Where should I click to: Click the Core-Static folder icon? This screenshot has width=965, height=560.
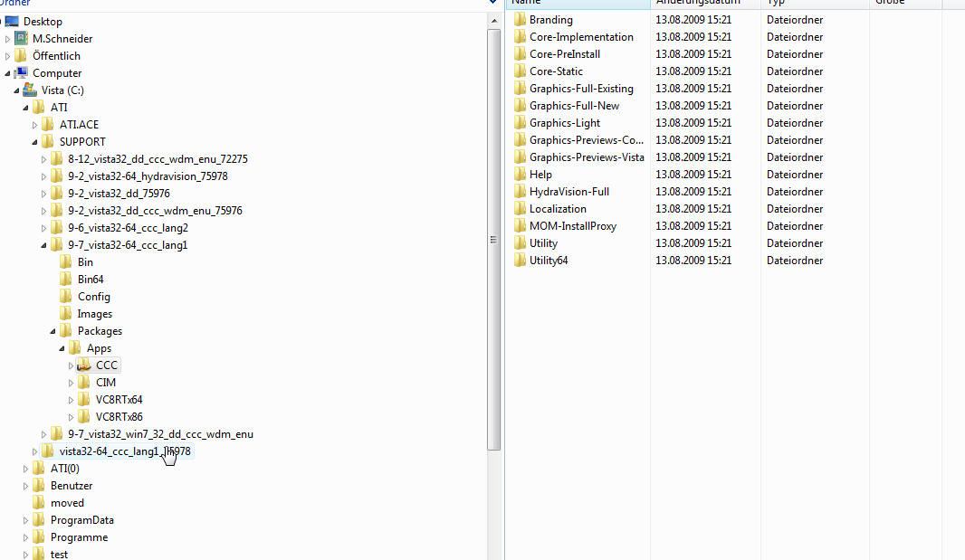click(520, 71)
